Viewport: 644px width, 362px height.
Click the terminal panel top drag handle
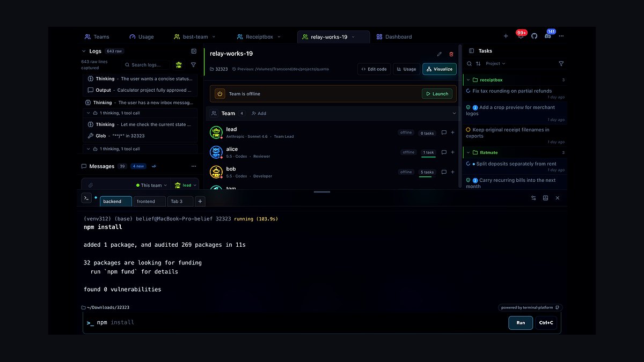click(322, 191)
